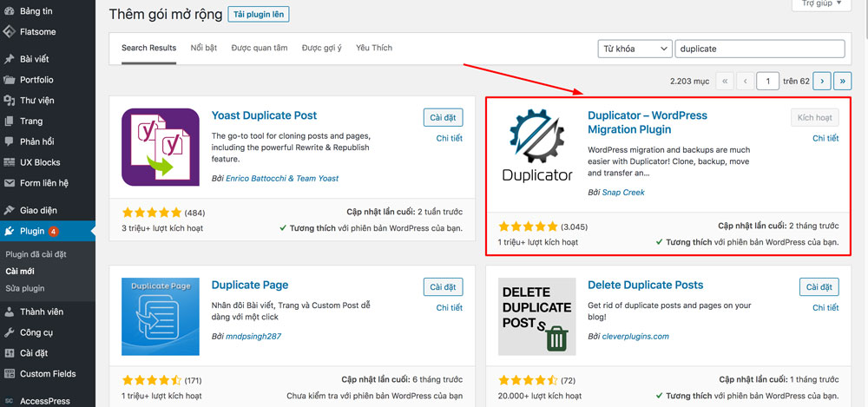
Task: Click the Giao diện brush icon
Action: tap(9, 210)
